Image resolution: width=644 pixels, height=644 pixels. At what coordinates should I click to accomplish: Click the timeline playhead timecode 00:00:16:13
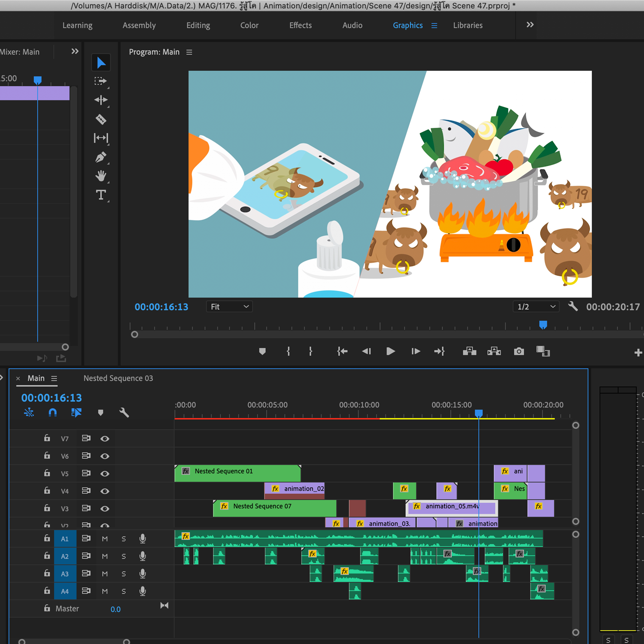click(x=52, y=398)
